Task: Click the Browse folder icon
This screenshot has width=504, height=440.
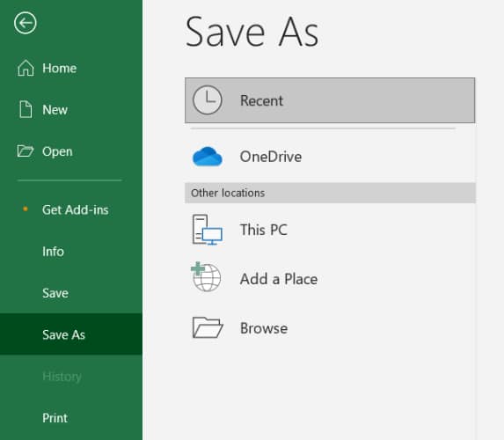Action: click(x=208, y=327)
